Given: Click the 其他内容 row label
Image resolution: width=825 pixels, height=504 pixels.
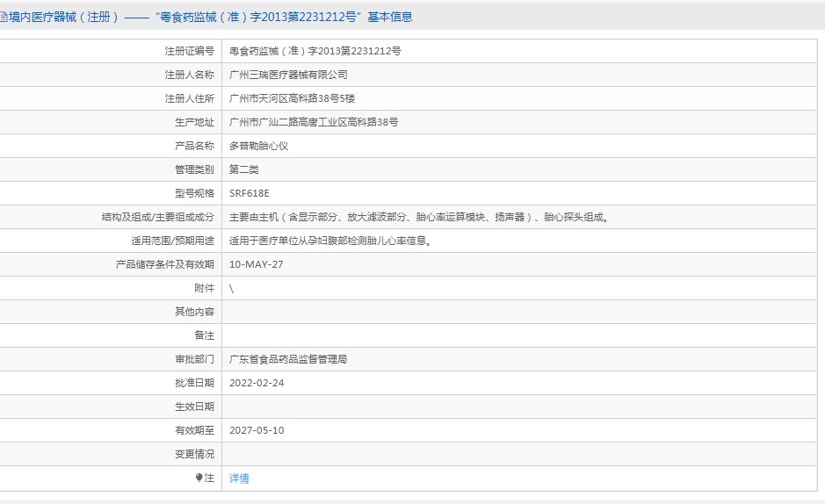Looking at the screenshot, I should 195,312.
